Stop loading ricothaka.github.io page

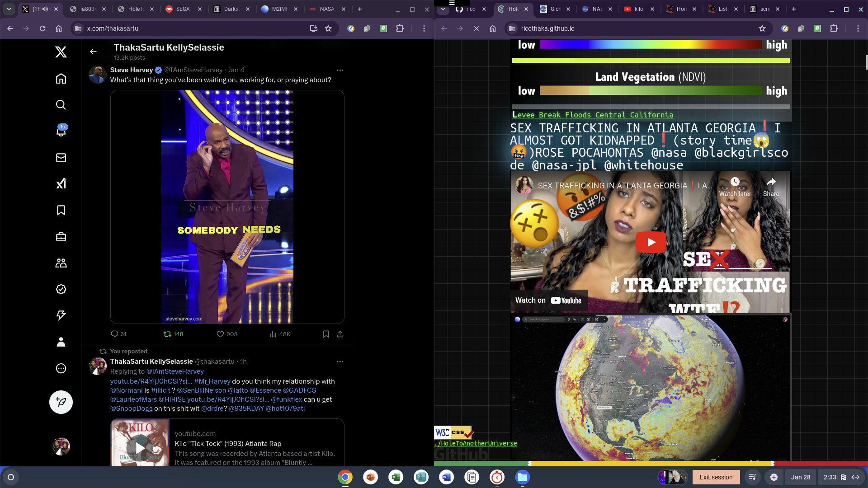pos(476,28)
